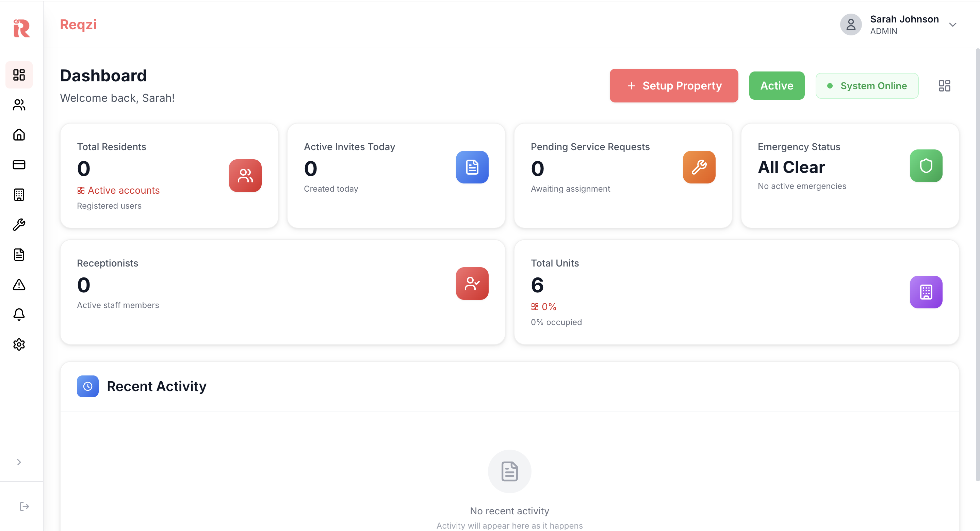
Task: Open the reports document icon in sidebar
Action: pyautogui.click(x=19, y=254)
